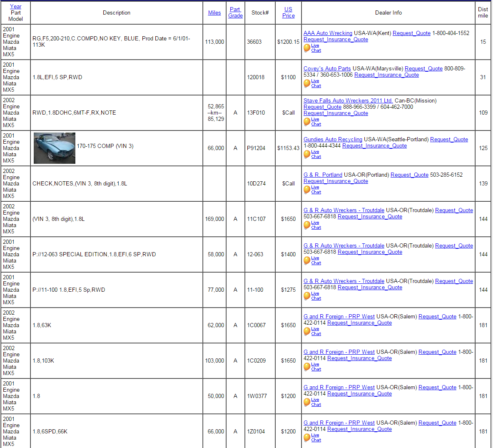This screenshot has height=448, width=493.
Task: Click Request_Quote for stock 1C0209 Salem engine
Action: point(437,352)
